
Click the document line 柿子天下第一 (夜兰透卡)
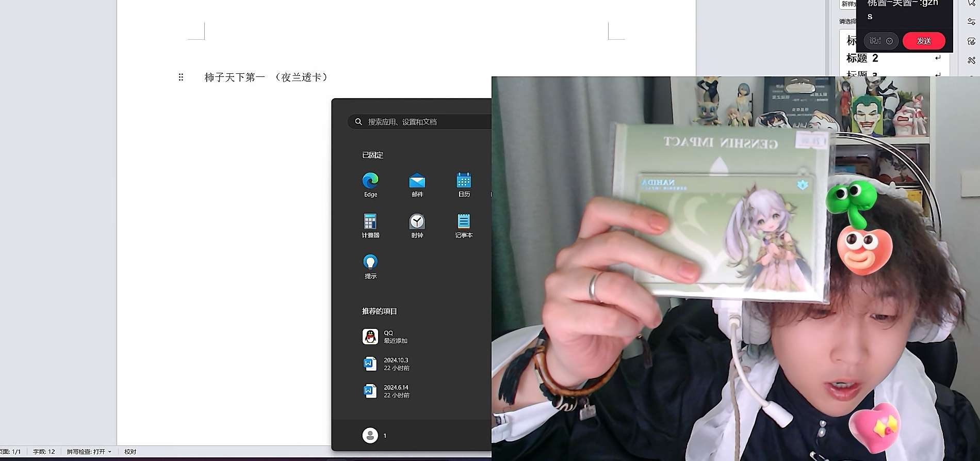coord(266,77)
